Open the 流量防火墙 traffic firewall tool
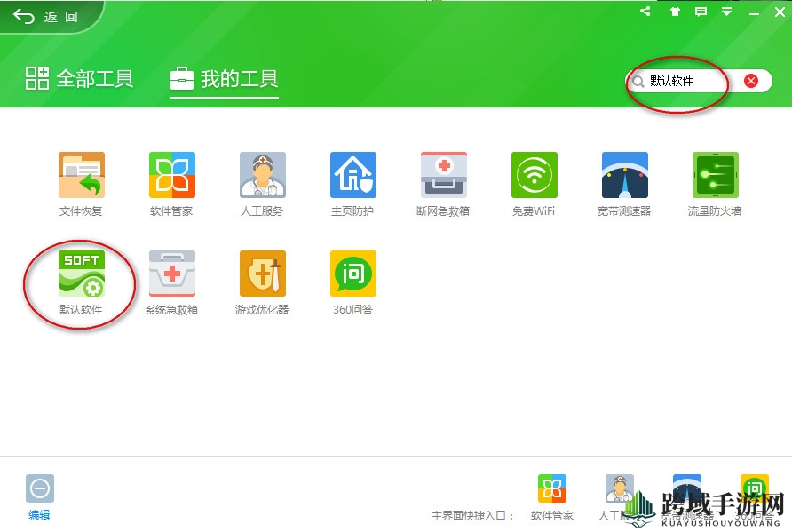This screenshot has width=792, height=532. pos(716,175)
